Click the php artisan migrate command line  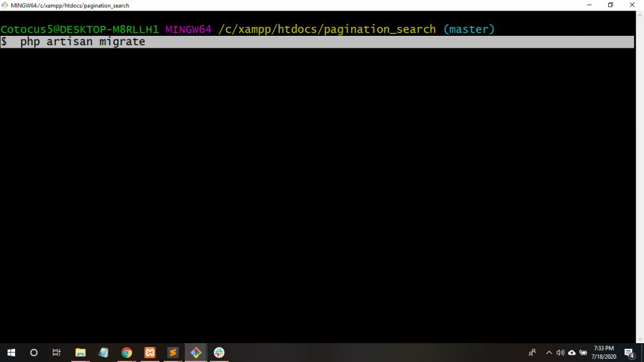point(82,42)
